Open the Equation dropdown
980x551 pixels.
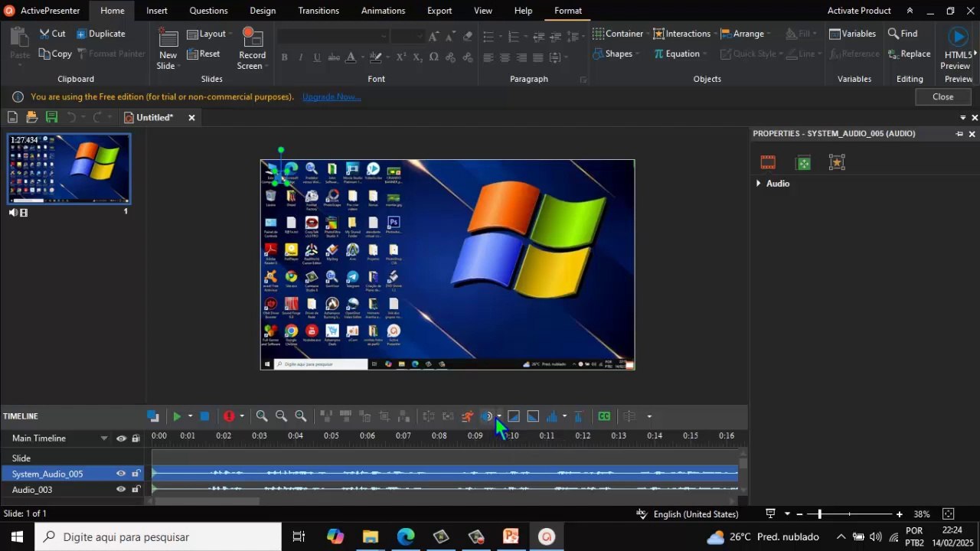[680, 54]
